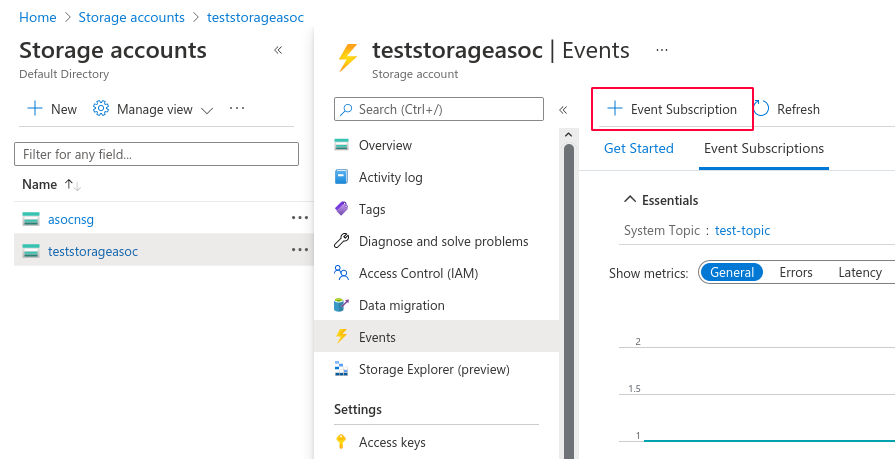895x459 pixels.
Task: Click the Search (Ctrl+/) menu search box
Action: [x=438, y=109]
